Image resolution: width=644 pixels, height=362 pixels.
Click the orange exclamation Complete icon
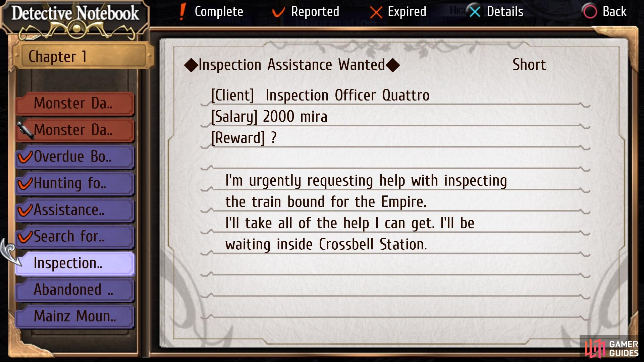(182, 12)
